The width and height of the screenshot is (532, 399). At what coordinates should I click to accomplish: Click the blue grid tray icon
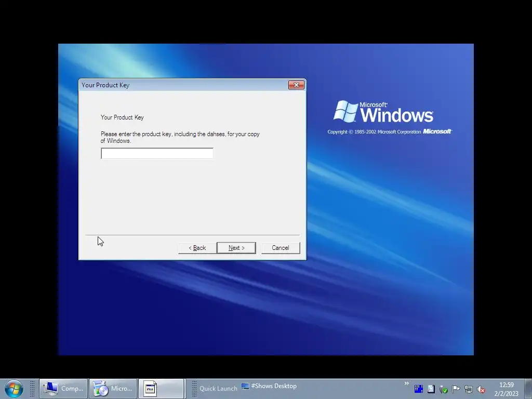[419, 389]
